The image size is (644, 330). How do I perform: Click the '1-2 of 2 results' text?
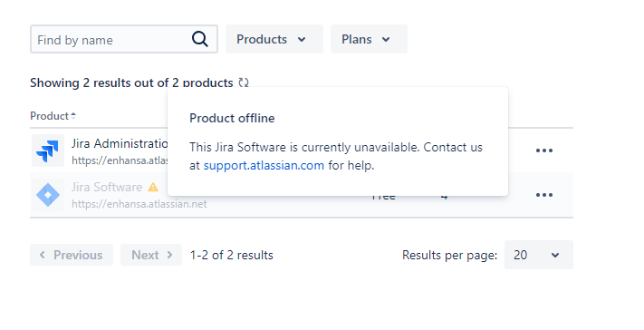(232, 255)
